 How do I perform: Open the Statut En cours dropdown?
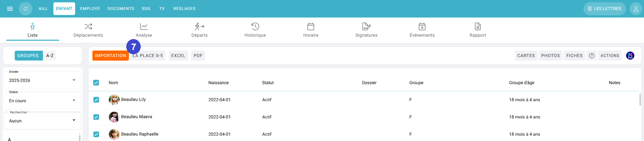pyautogui.click(x=74, y=101)
